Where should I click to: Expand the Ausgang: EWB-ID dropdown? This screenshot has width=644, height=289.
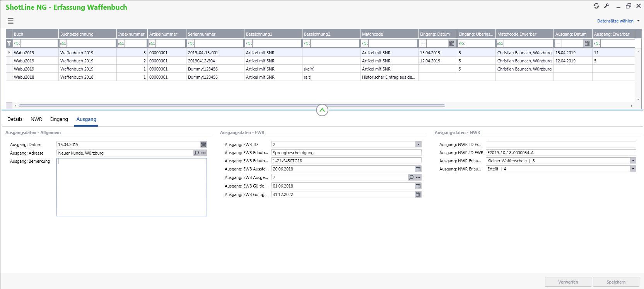click(x=418, y=144)
